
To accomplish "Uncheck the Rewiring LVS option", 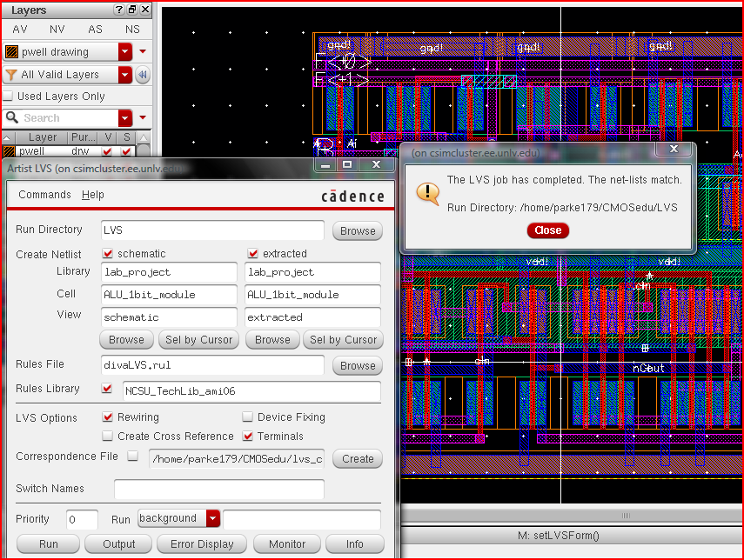I will [108, 417].
